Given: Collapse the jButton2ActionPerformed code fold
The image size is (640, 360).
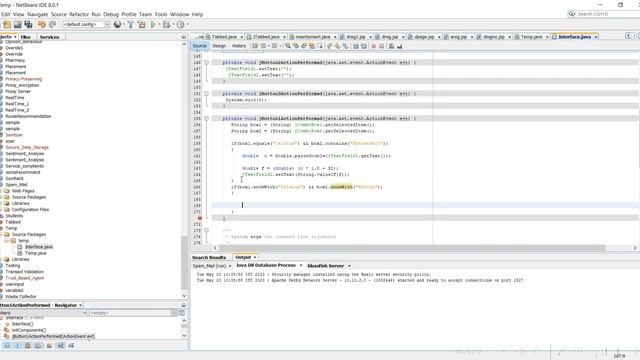Looking at the screenshot, I should point(206,62).
